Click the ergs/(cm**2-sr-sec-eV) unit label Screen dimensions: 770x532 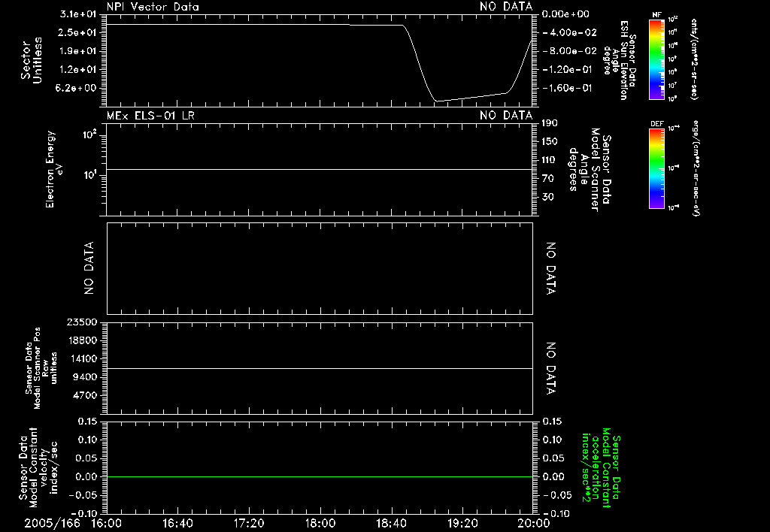pyautogui.click(x=696, y=168)
